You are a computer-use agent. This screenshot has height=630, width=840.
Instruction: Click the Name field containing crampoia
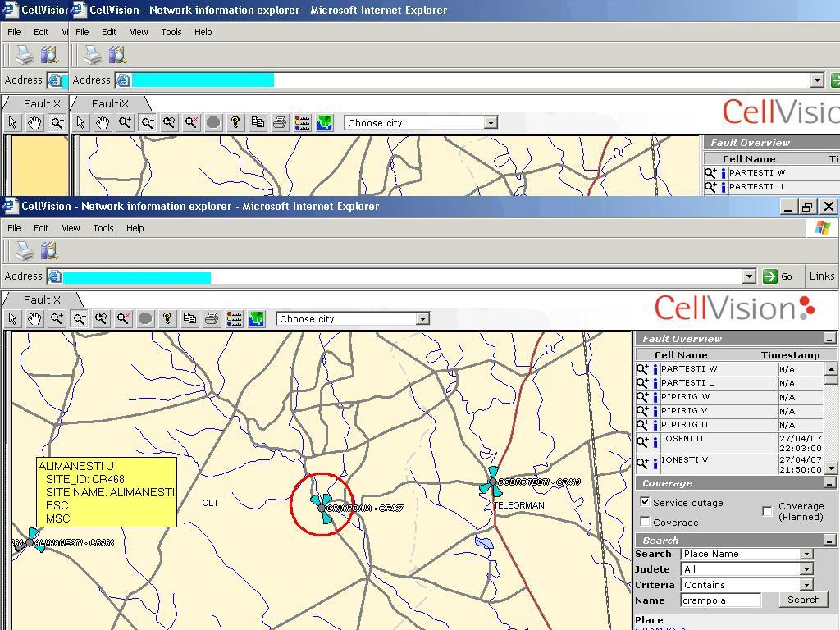coord(721,600)
